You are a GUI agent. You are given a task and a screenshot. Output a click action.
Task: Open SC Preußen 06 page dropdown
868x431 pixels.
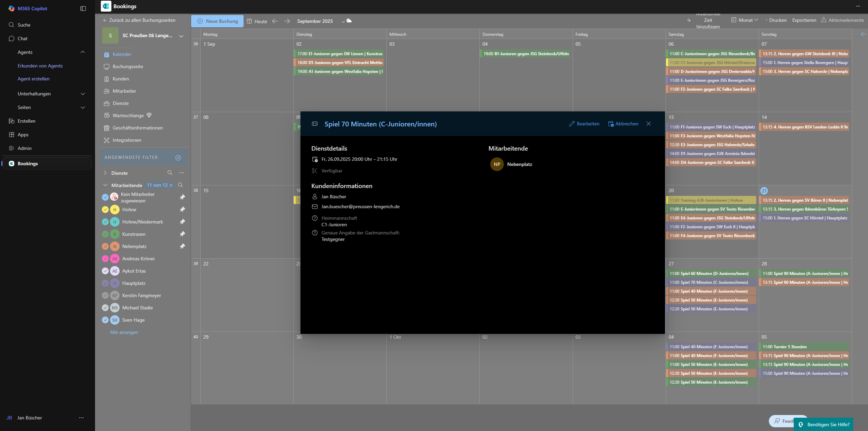pyautogui.click(x=181, y=36)
